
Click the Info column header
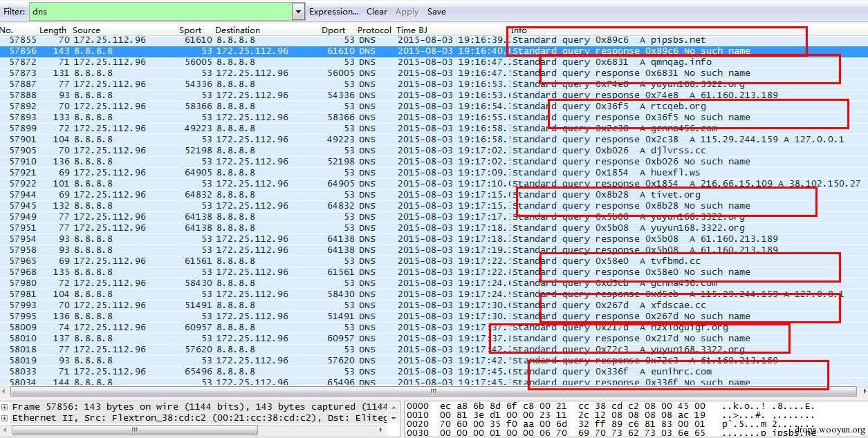[519, 30]
